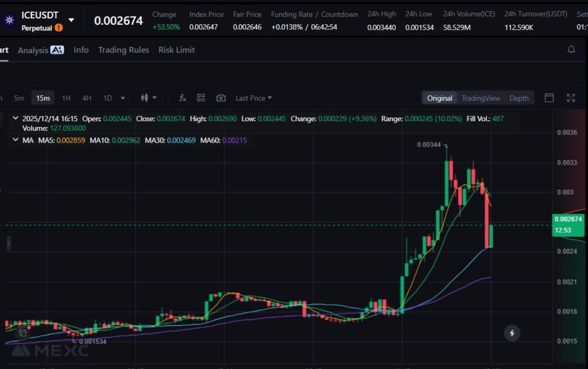Collapse the MA indicator legend row
588x369 pixels.
click(x=15, y=140)
